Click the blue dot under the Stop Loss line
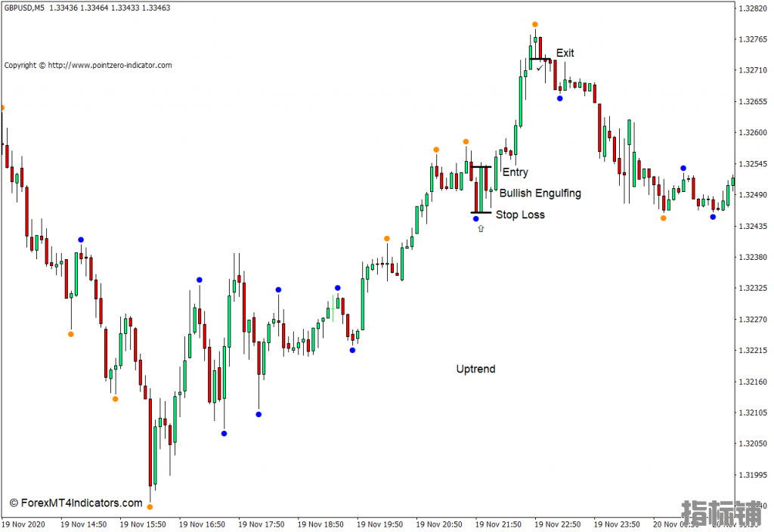 [476, 218]
